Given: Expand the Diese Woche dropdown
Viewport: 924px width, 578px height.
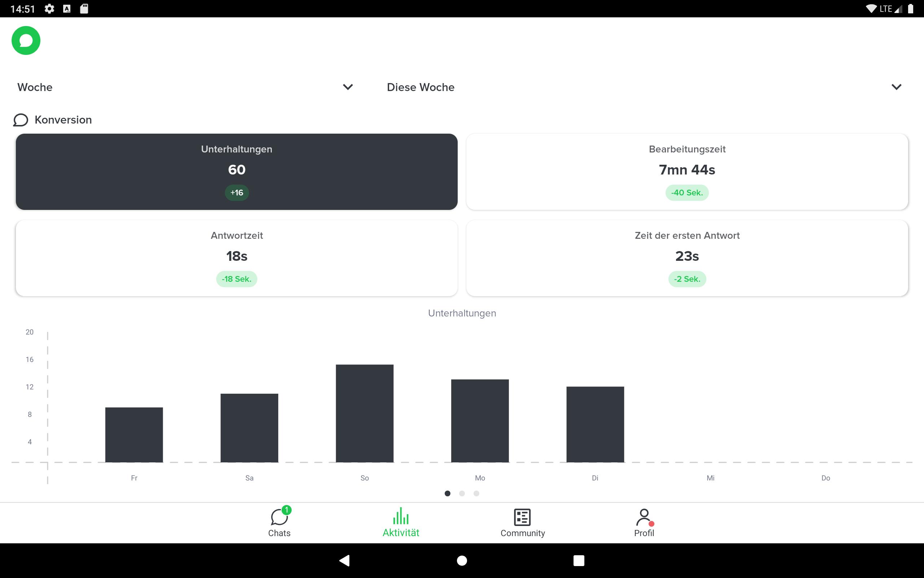Looking at the screenshot, I should [645, 87].
